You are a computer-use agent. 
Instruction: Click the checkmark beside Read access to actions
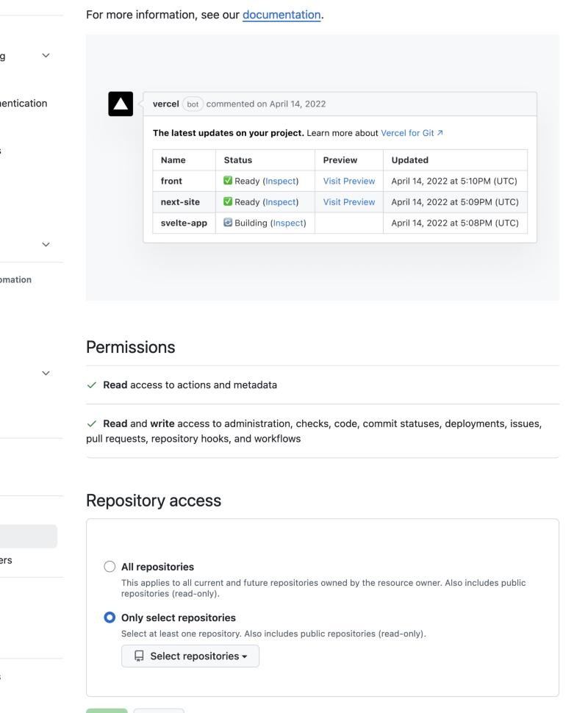point(91,385)
